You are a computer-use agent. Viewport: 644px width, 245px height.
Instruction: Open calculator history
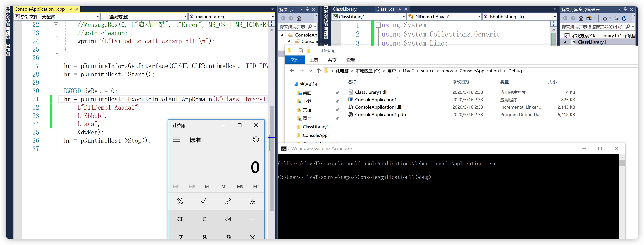tap(256, 140)
